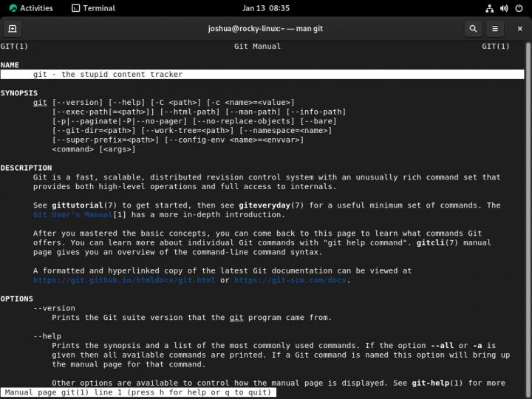Open the git.github.io htmldocs link
The height and width of the screenshot is (399, 532).
tap(124, 280)
